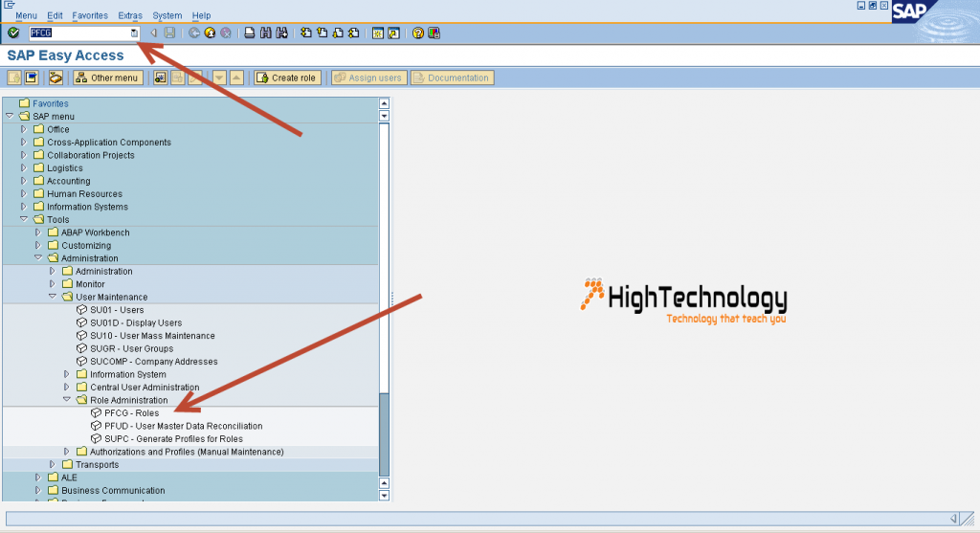Collapse the command field with the small arrow
Viewport: 980px width, 533px height.
point(154,33)
